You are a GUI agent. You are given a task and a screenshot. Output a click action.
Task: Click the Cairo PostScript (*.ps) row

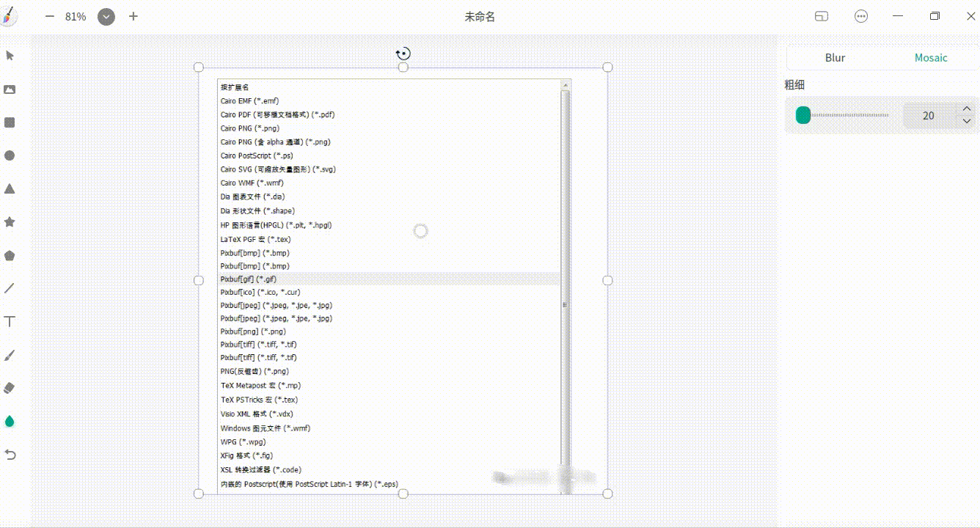tap(390, 155)
